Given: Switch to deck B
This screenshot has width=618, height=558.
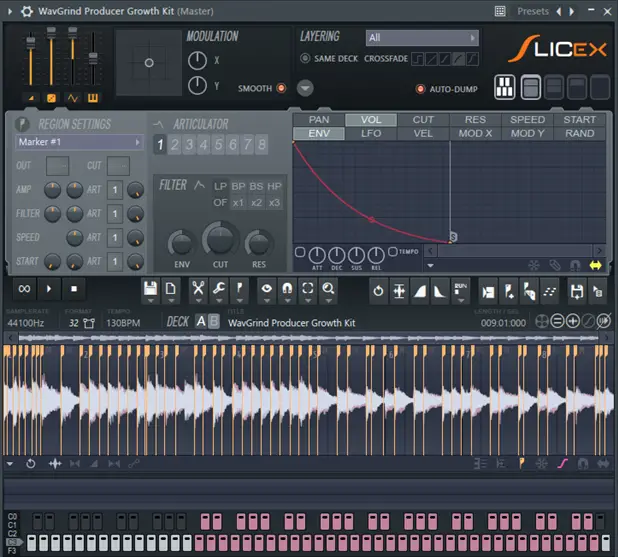Looking at the screenshot, I should pos(214,322).
